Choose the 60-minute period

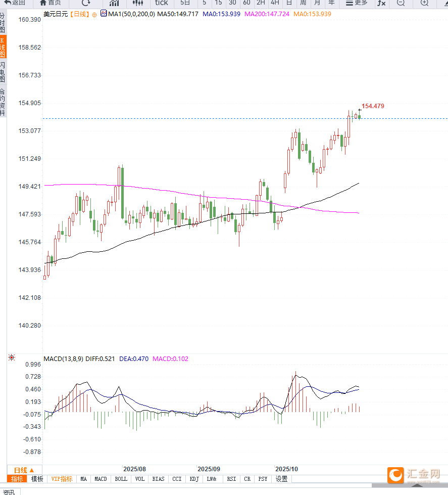(246, 3)
